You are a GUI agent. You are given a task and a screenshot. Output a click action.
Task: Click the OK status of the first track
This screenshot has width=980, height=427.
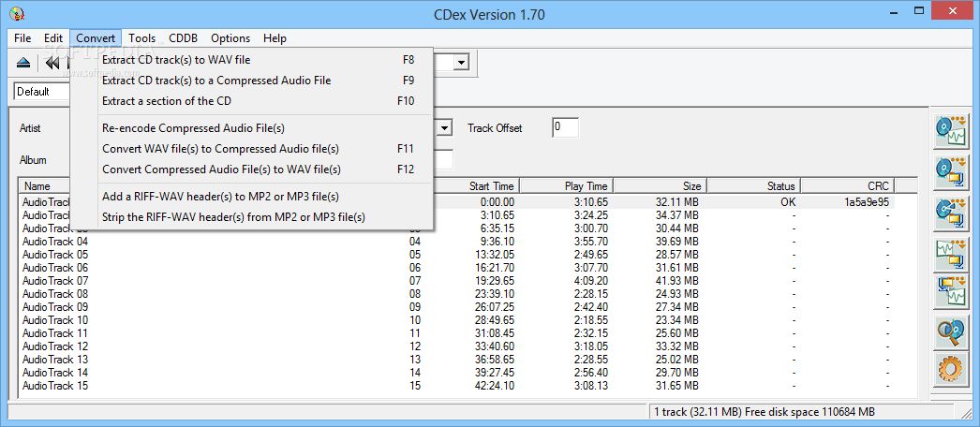pyautogui.click(x=788, y=201)
